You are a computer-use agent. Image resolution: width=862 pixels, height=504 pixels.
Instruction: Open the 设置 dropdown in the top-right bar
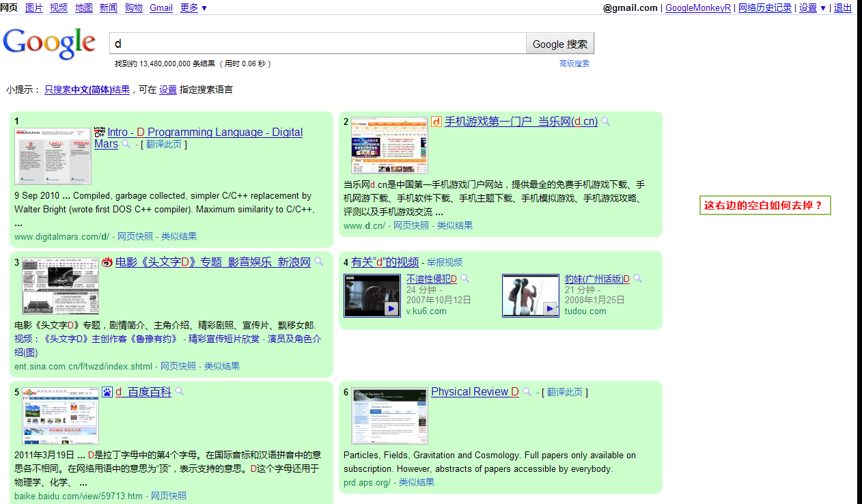click(812, 8)
